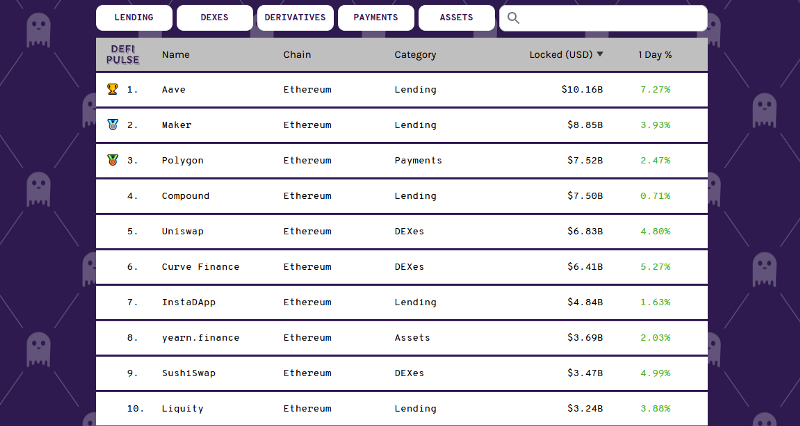Click Lending category in Aave row

tap(415, 90)
